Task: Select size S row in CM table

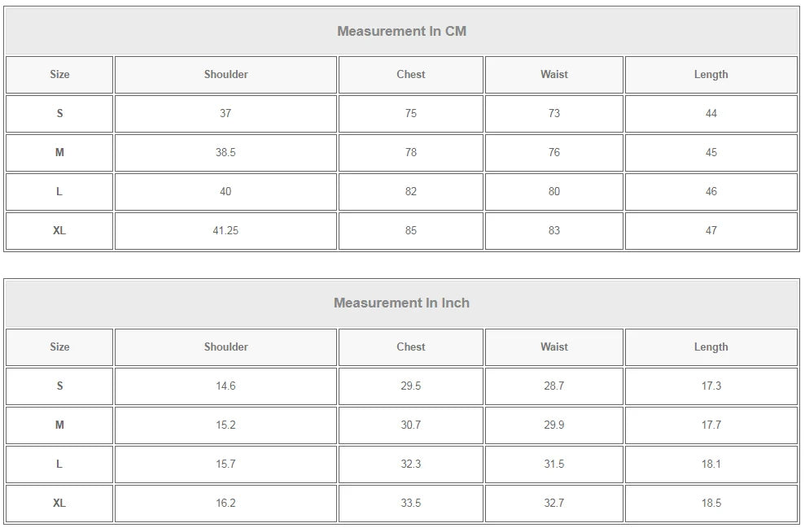Action: coord(401,114)
